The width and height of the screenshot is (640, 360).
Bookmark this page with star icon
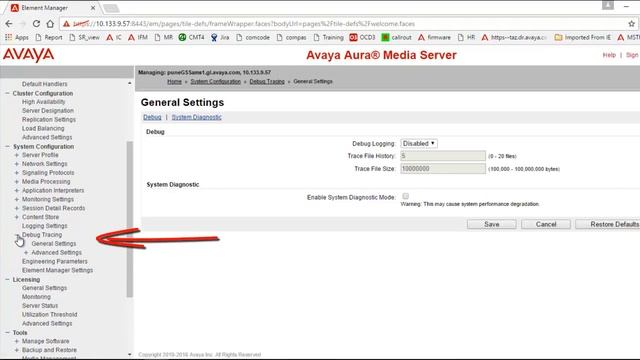pos(631,24)
